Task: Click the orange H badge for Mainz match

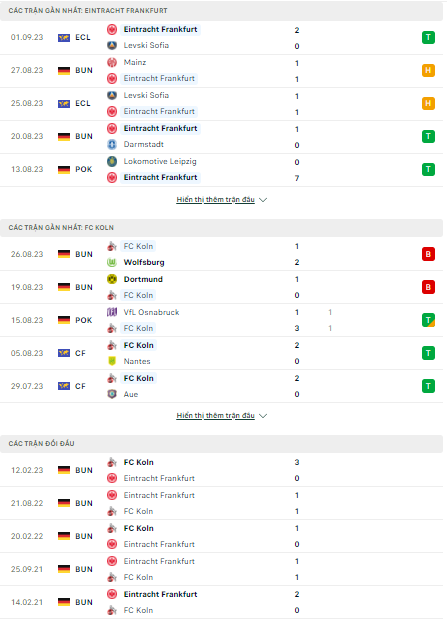Action: coord(428,70)
